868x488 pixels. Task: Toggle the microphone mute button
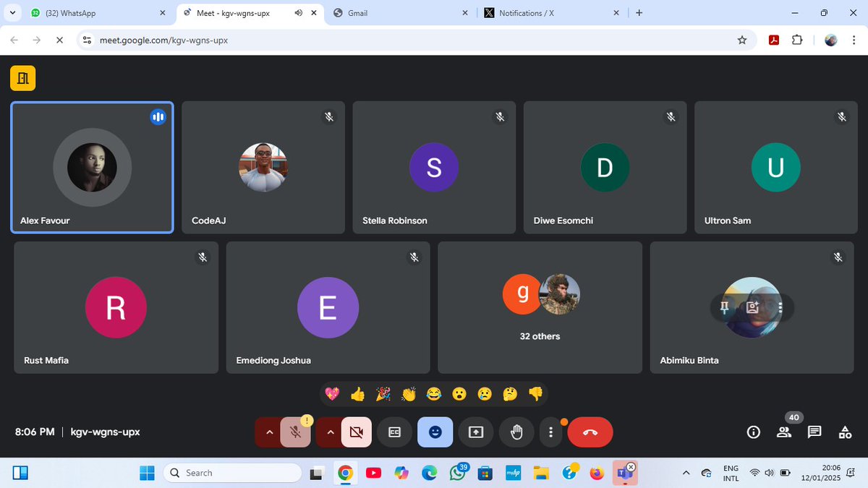click(x=296, y=432)
